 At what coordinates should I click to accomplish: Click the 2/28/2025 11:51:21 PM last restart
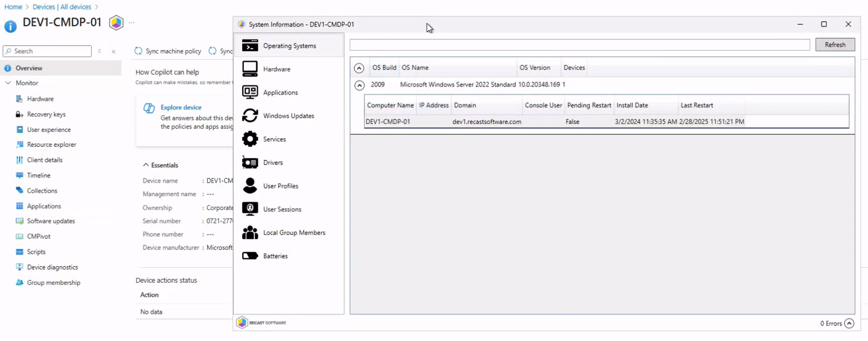coord(712,121)
